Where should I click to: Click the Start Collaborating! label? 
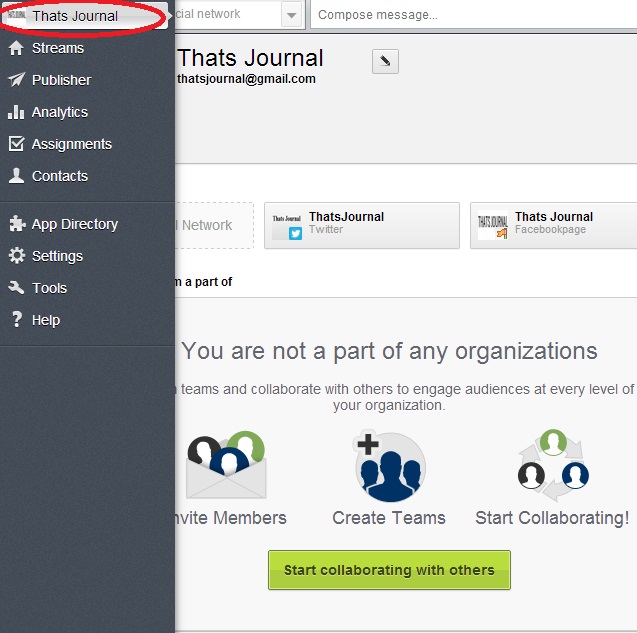pos(552,518)
